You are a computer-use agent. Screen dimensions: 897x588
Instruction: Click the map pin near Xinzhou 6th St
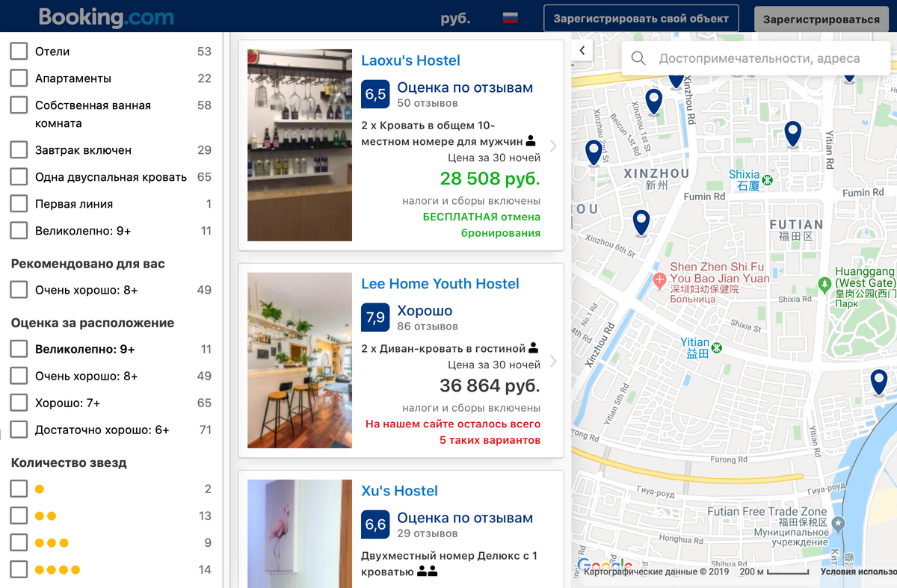(x=641, y=222)
